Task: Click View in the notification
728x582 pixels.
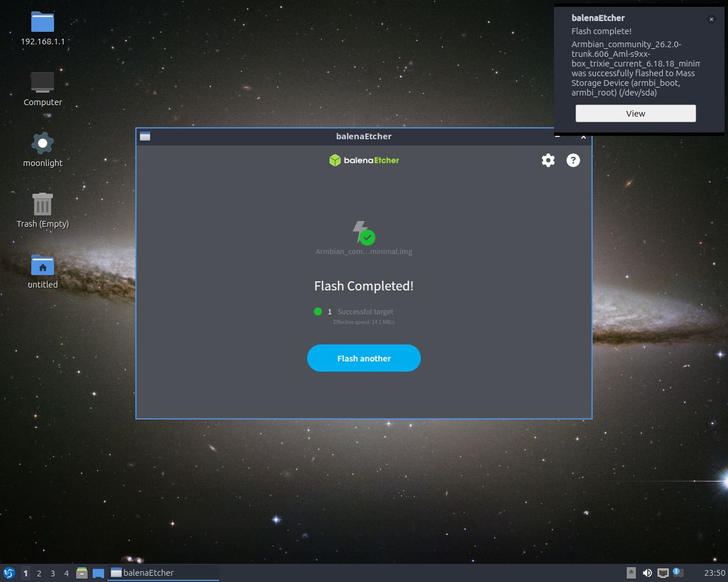Action: [635, 113]
